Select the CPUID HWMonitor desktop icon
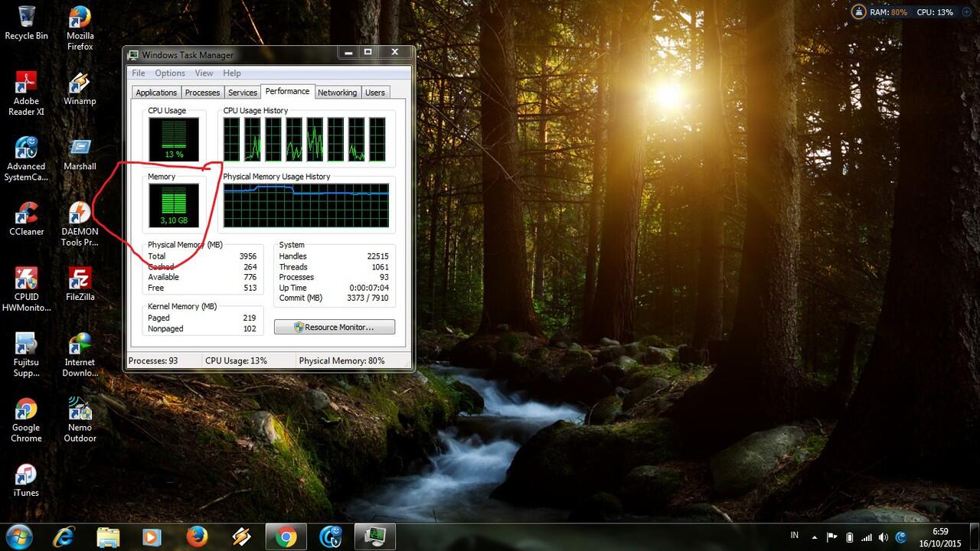This screenshot has height=551, width=980. [26, 289]
